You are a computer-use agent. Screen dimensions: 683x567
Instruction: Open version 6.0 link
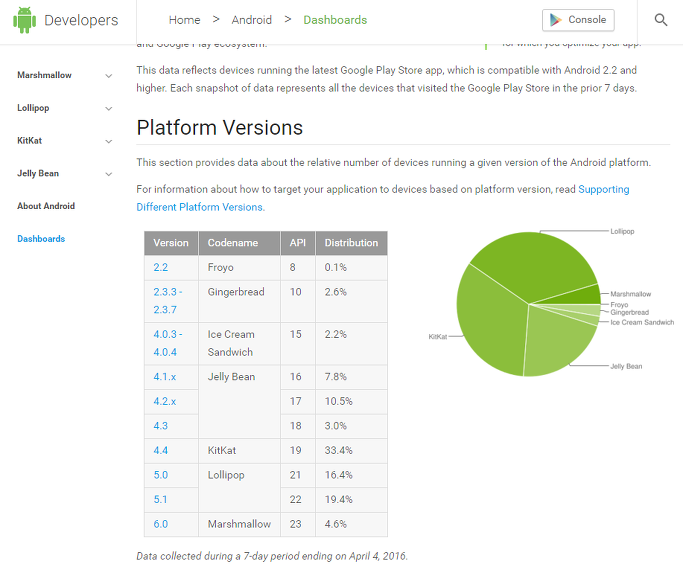pyautogui.click(x=160, y=524)
